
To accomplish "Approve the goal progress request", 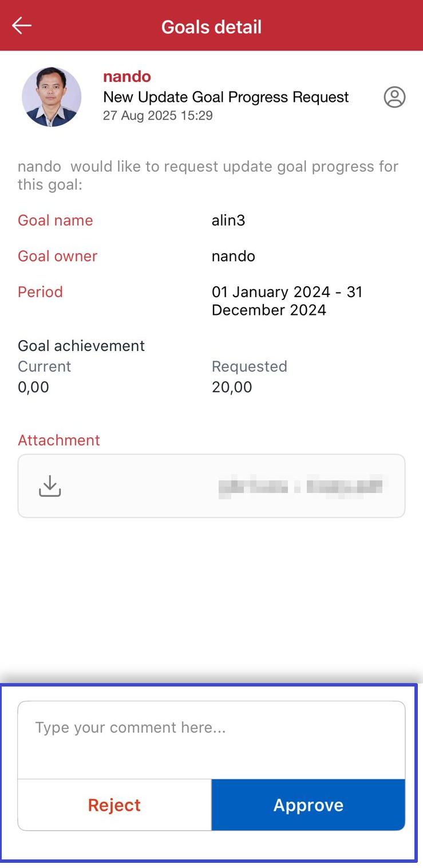I will point(308,805).
